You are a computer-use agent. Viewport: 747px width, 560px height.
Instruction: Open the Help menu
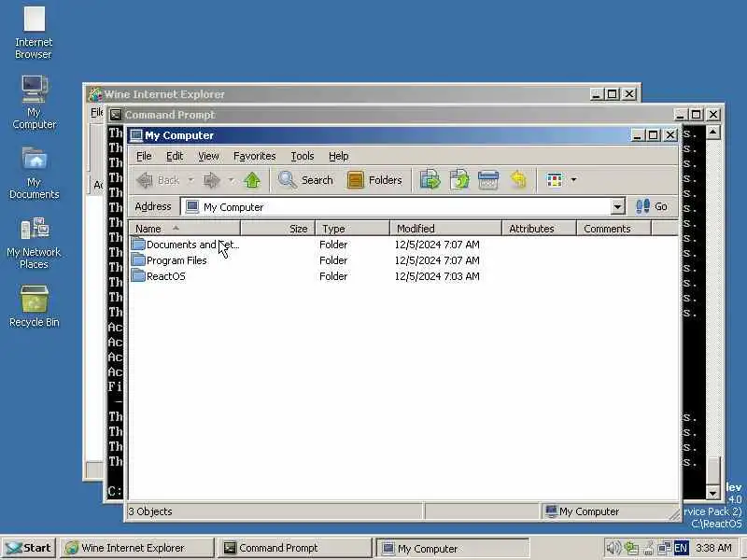(338, 156)
